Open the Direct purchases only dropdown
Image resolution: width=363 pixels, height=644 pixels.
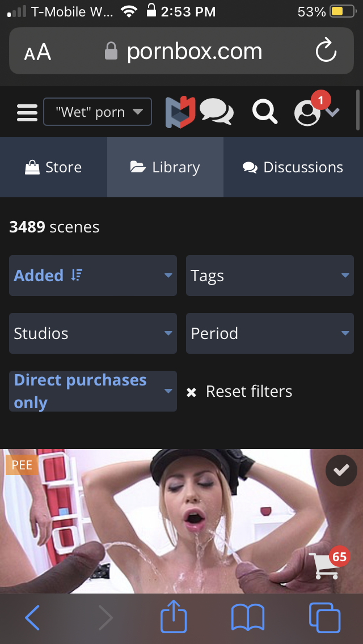(x=93, y=391)
